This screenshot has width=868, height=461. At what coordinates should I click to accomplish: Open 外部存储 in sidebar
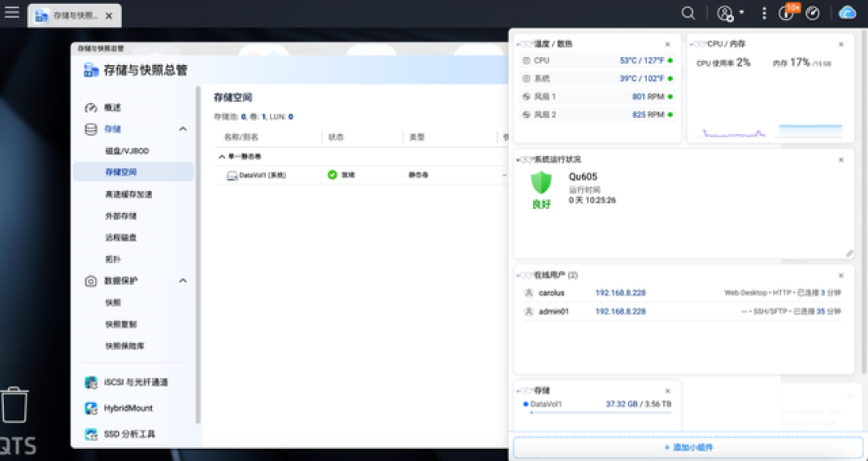pyautogui.click(x=121, y=216)
